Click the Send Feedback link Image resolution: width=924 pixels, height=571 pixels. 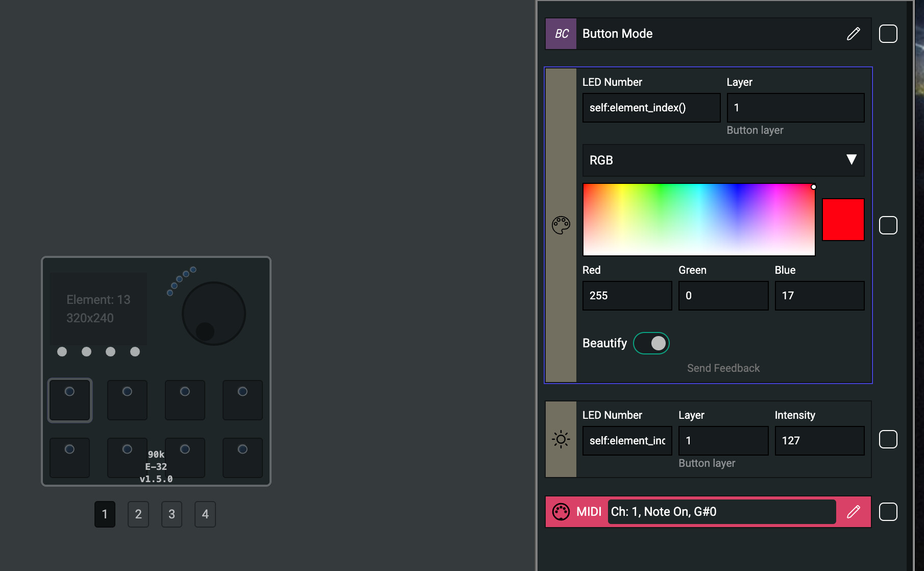723,368
